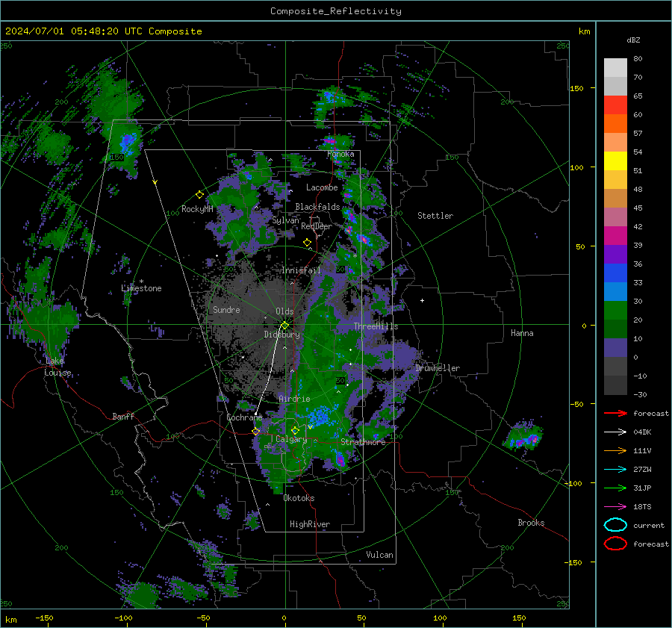Click the Brooks city label
The image size is (672, 628).
click(x=531, y=523)
